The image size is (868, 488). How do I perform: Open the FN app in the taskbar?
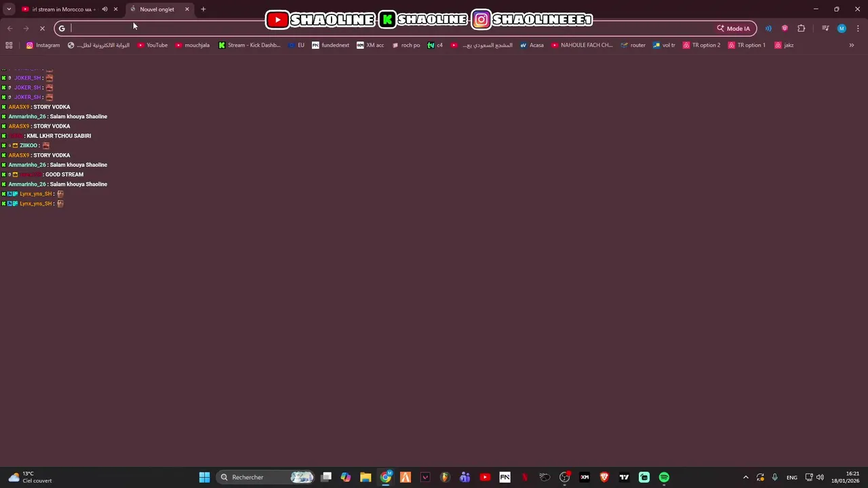pos(505,477)
